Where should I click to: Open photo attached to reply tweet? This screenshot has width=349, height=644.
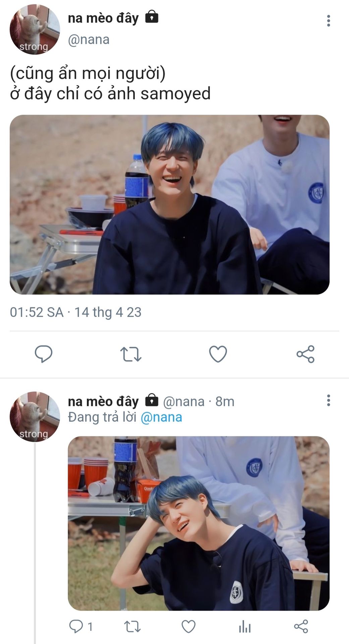pos(198,523)
